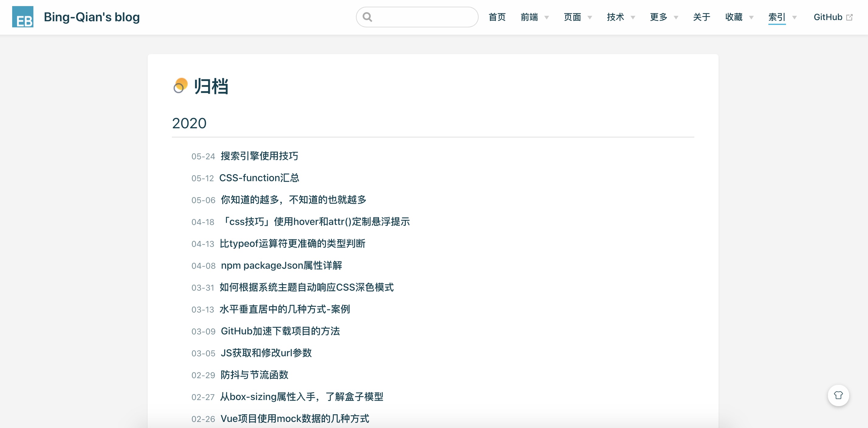The height and width of the screenshot is (428, 868).
Task: Expand the 收藏 dropdown arrow
Action: (x=751, y=18)
